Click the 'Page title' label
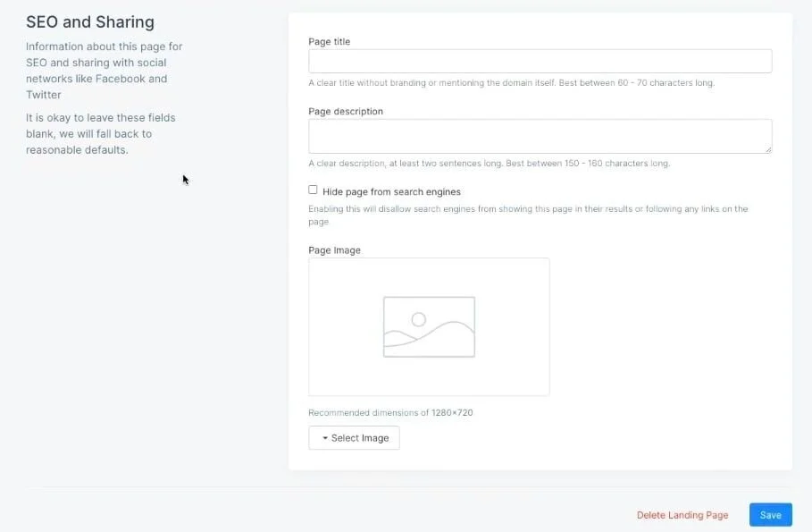 (x=330, y=41)
